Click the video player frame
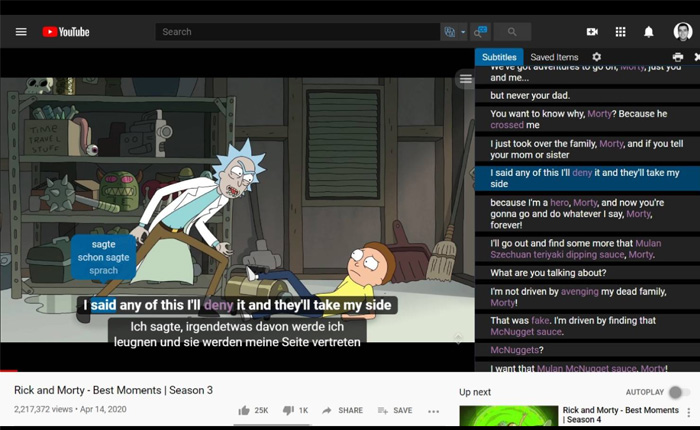Screen dimensions: 700x430 pyautogui.click(x=237, y=210)
